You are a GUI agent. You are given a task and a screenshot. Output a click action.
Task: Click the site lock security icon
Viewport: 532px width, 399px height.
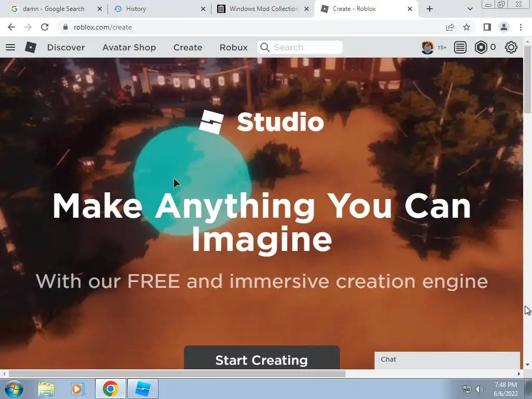[65, 27]
